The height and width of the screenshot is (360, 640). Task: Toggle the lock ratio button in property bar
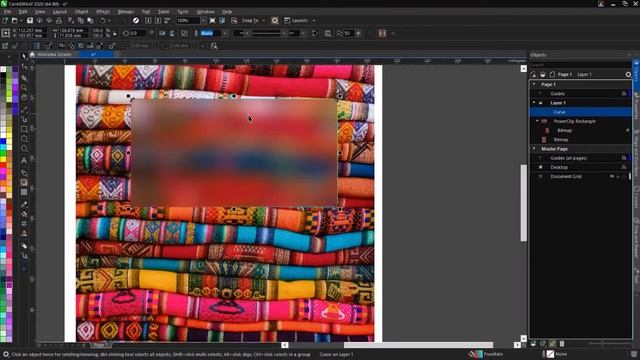[115, 33]
